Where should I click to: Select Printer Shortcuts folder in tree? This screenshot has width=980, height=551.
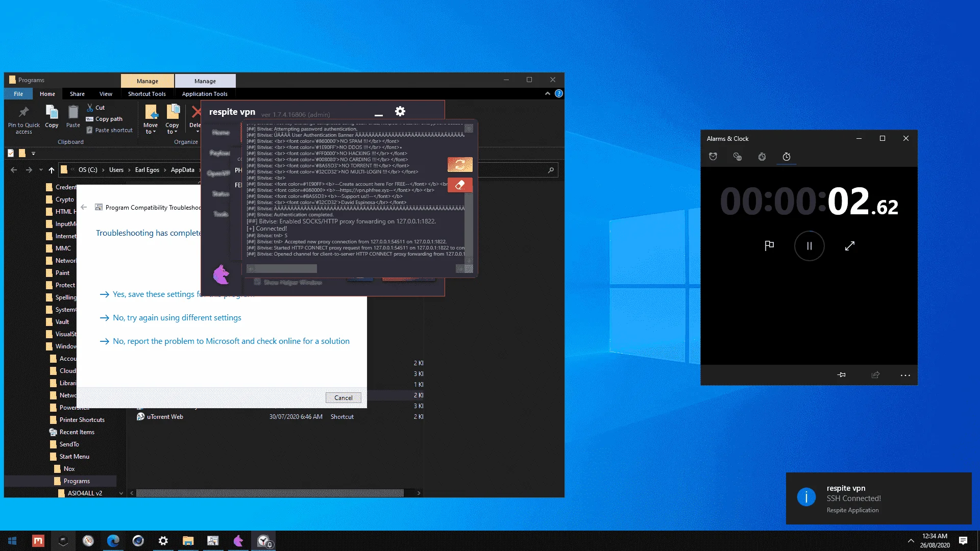[x=82, y=420]
